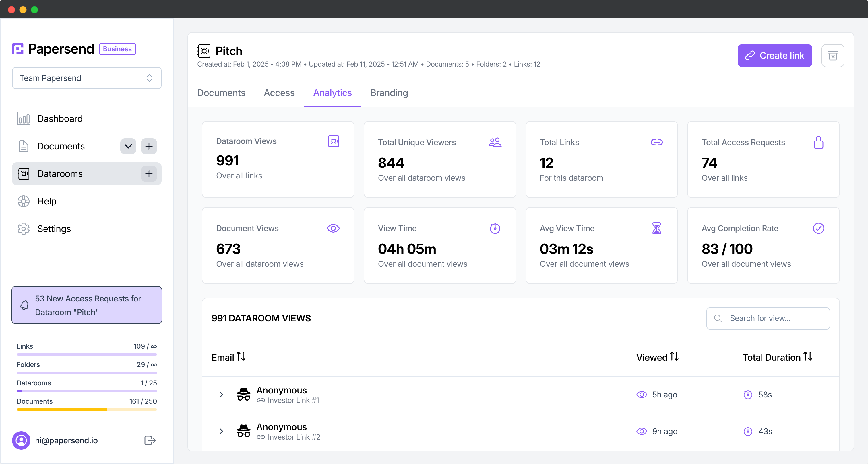Select the Analytics tab
Image resolution: width=868 pixels, height=464 pixels.
click(x=333, y=93)
